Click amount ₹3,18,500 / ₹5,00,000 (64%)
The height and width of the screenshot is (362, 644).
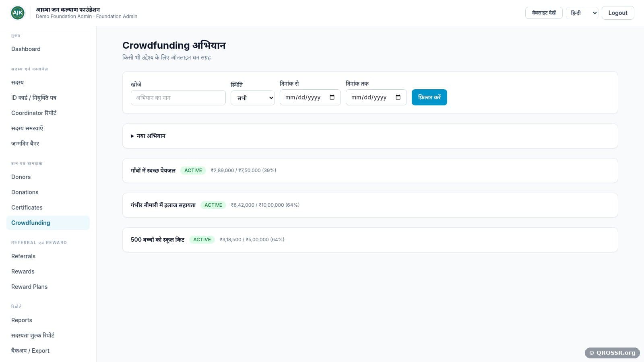point(252,240)
